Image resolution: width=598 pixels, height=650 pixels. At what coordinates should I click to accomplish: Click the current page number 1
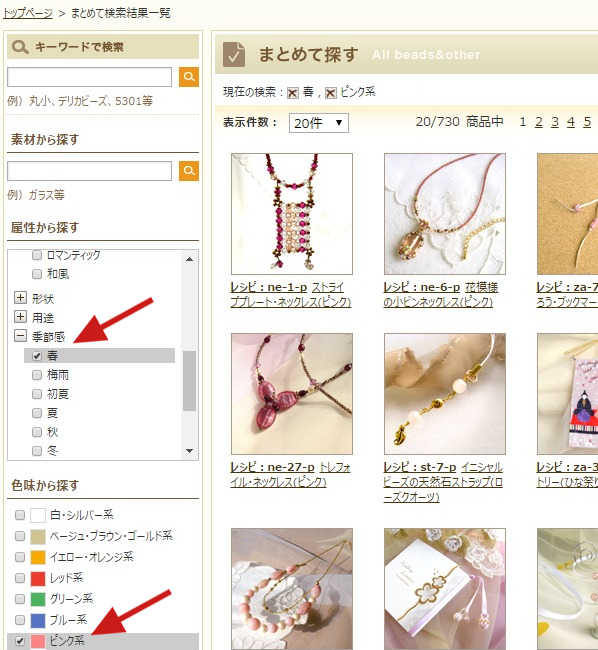[x=523, y=122]
